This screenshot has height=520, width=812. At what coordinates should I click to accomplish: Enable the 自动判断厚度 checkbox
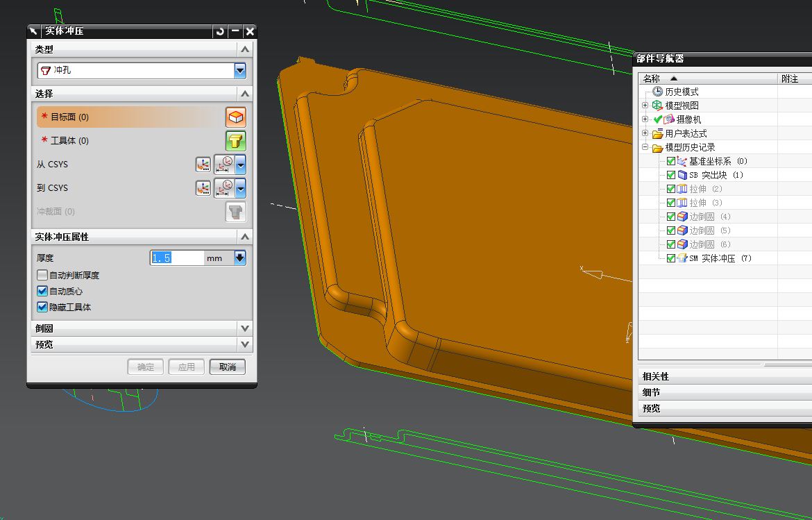click(x=42, y=275)
